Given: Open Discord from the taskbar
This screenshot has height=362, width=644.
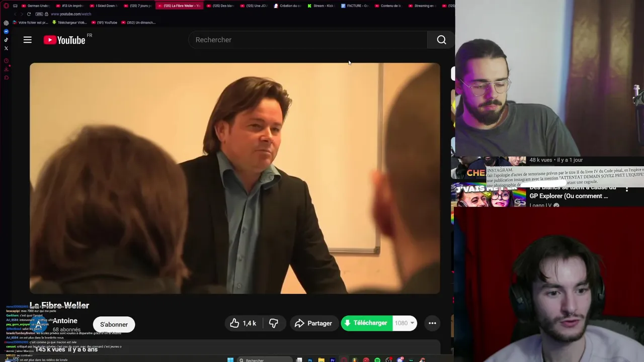Looking at the screenshot, I should point(399,360).
